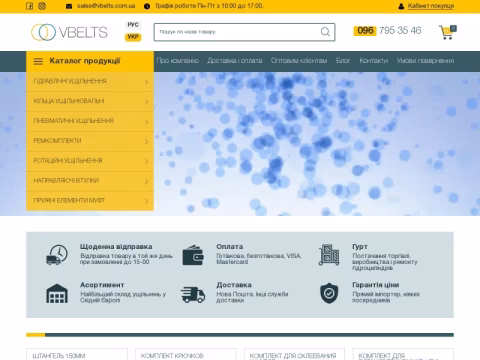Click the user account icon
Viewport: 480px width, 360px height.
point(401,6)
